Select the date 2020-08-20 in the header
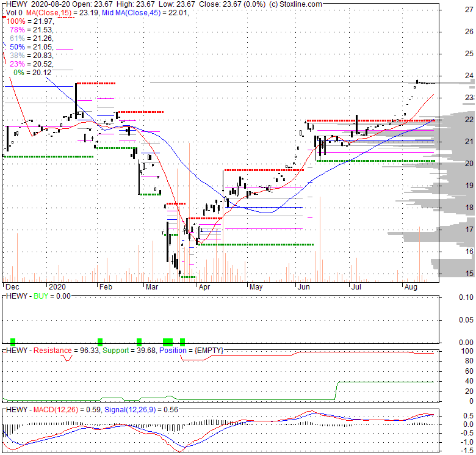476x455 pixels. [51, 4]
